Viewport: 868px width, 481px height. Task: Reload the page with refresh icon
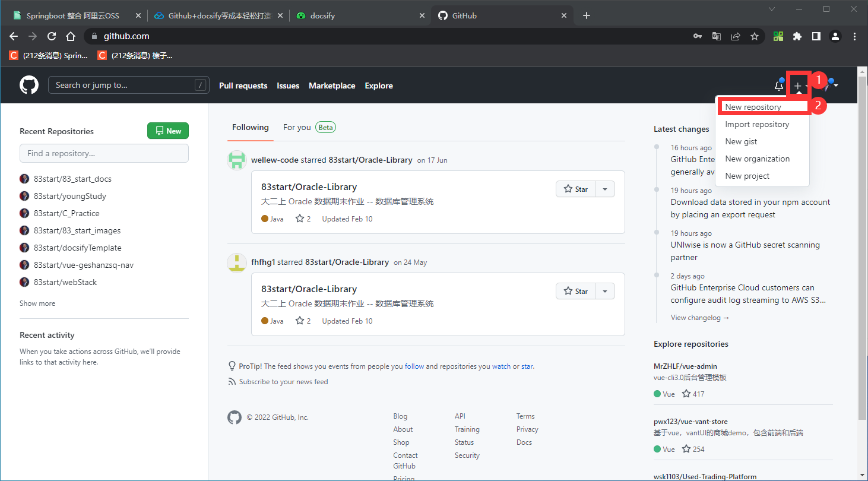click(x=52, y=36)
